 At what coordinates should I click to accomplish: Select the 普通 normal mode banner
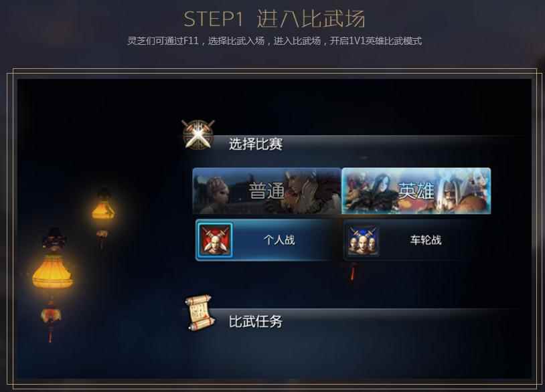click(267, 191)
